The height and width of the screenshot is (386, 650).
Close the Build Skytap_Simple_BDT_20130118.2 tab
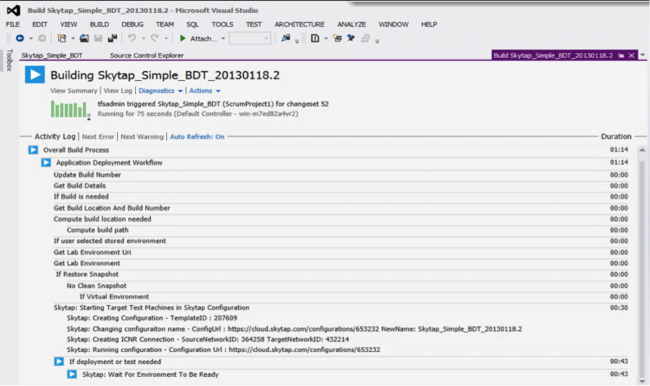tap(631, 56)
